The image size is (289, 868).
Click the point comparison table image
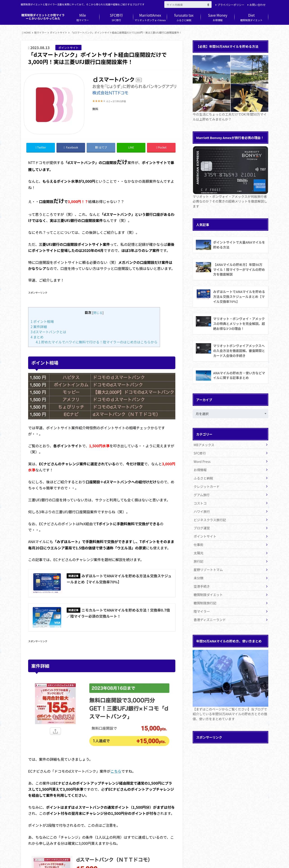click(x=102, y=396)
